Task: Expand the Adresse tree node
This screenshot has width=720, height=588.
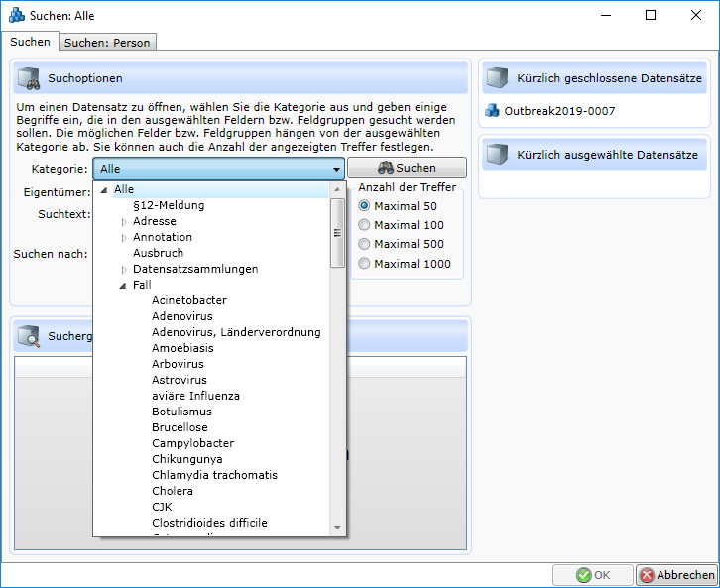Action: click(x=124, y=222)
